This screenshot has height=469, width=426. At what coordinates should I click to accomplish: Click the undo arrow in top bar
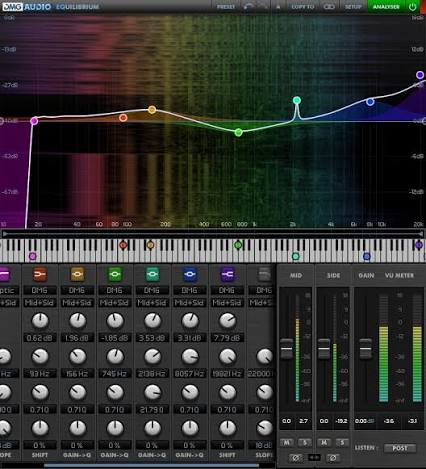[x=248, y=7]
